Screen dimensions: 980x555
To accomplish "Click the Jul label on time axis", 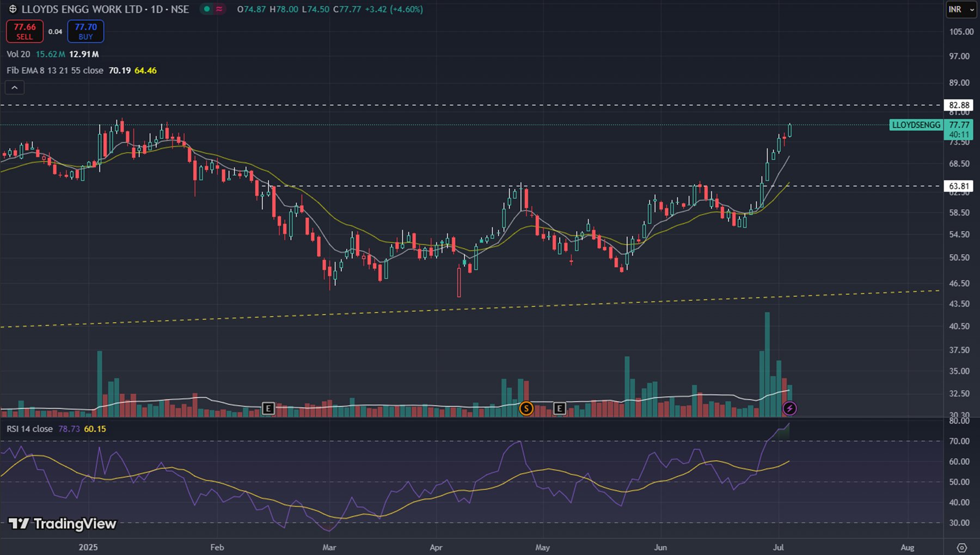I will tap(779, 547).
